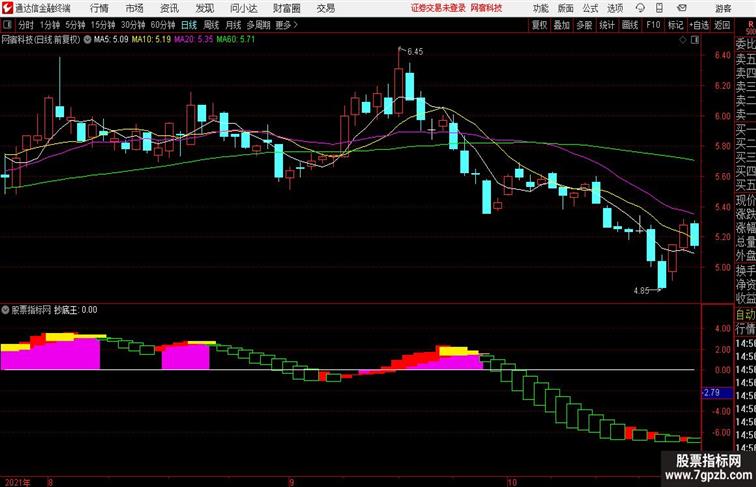Viewport: 756px width, 487px height.
Task: Toggle the right panel icon atop chart
Action: pyautogui.click(x=695, y=40)
